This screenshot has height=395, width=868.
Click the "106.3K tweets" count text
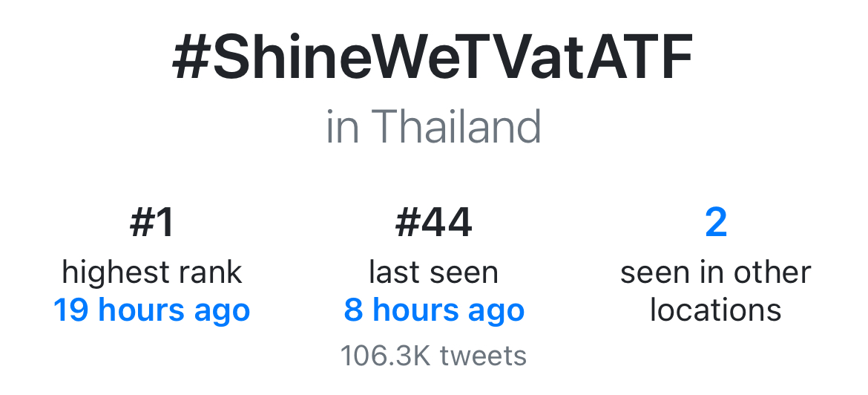[433, 356]
